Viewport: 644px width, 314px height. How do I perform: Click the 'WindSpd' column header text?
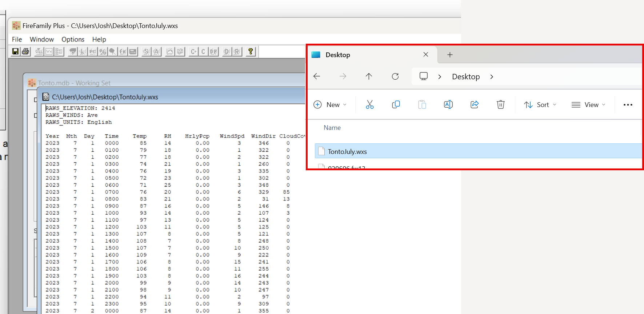pyautogui.click(x=232, y=136)
